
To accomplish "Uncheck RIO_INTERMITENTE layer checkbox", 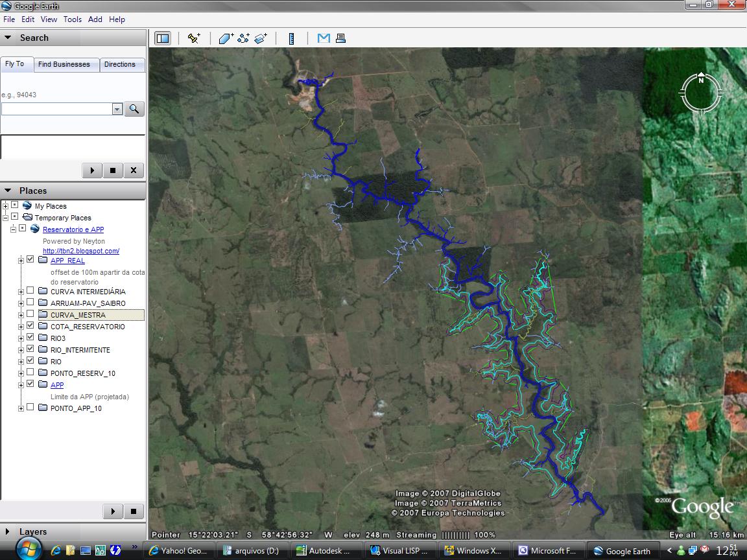I will 30,349.
